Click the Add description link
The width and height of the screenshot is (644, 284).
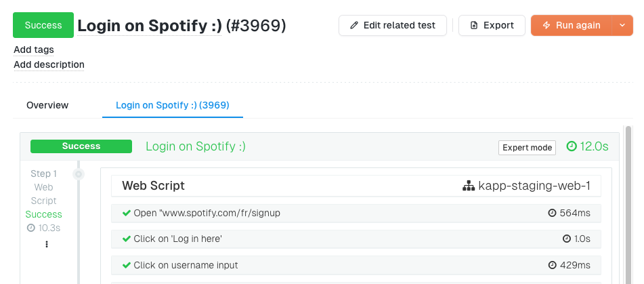(49, 64)
